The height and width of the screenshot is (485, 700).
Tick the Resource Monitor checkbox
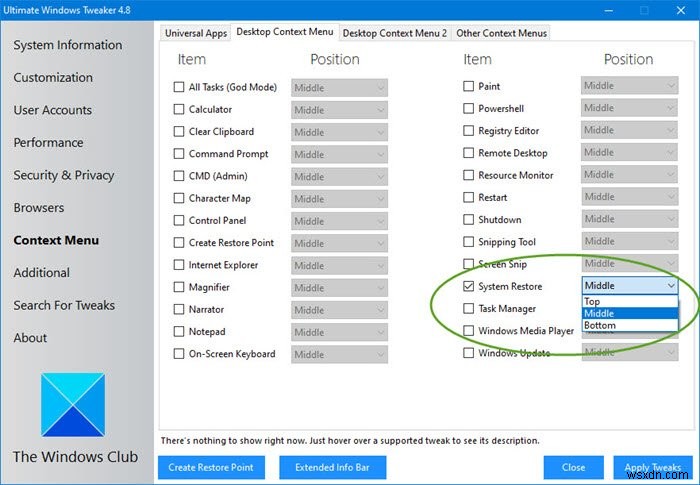(468, 175)
